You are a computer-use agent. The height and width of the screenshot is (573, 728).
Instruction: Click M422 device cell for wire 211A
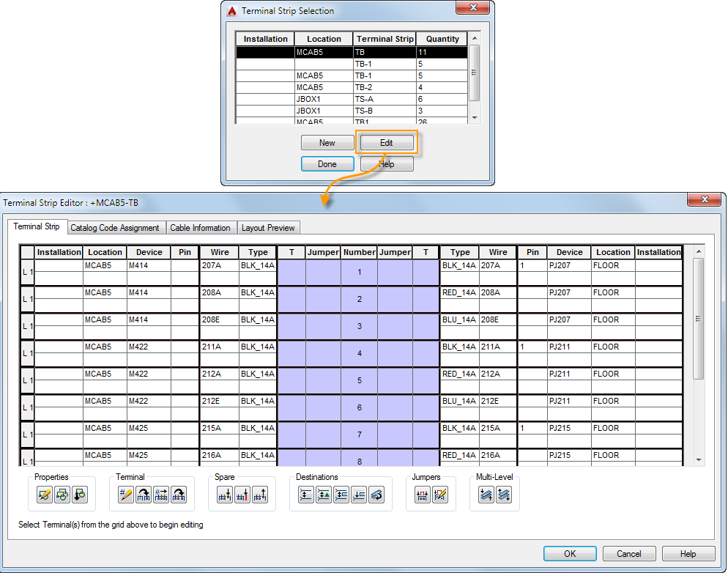(149, 347)
